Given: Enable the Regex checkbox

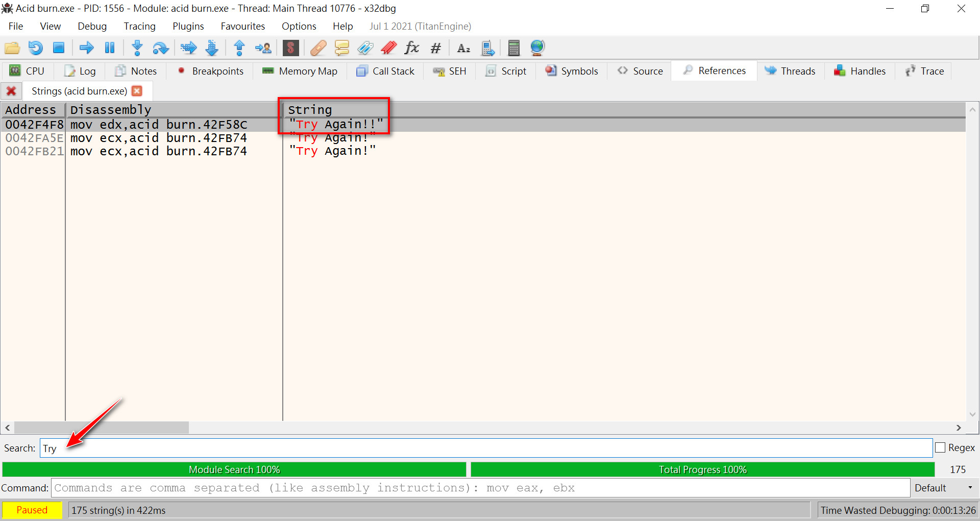Looking at the screenshot, I should [x=940, y=447].
